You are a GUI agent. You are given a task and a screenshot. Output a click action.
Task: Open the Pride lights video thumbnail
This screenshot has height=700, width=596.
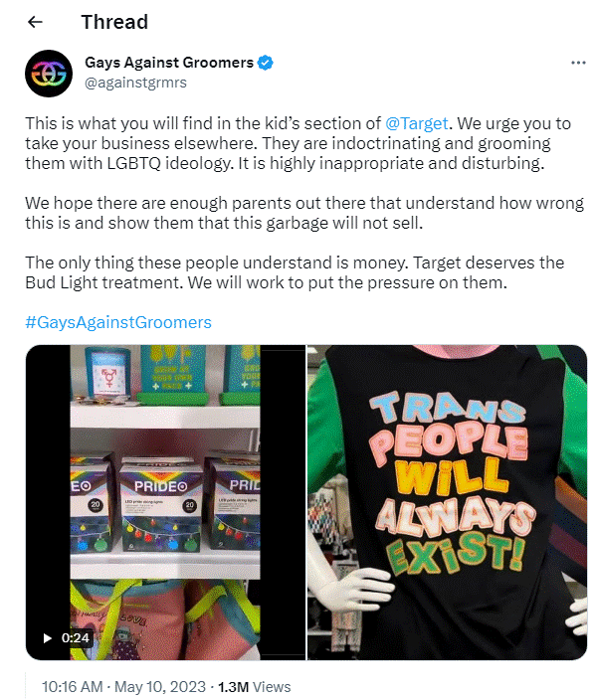(165, 502)
